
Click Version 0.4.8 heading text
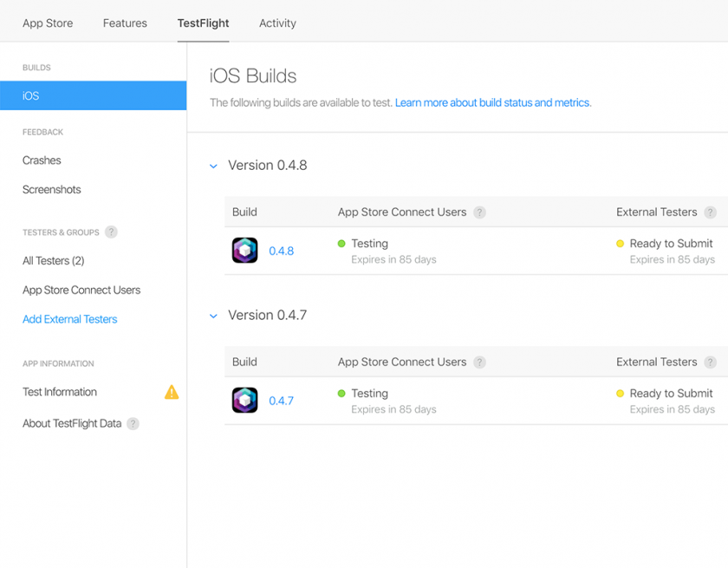(x=268, y=166)
